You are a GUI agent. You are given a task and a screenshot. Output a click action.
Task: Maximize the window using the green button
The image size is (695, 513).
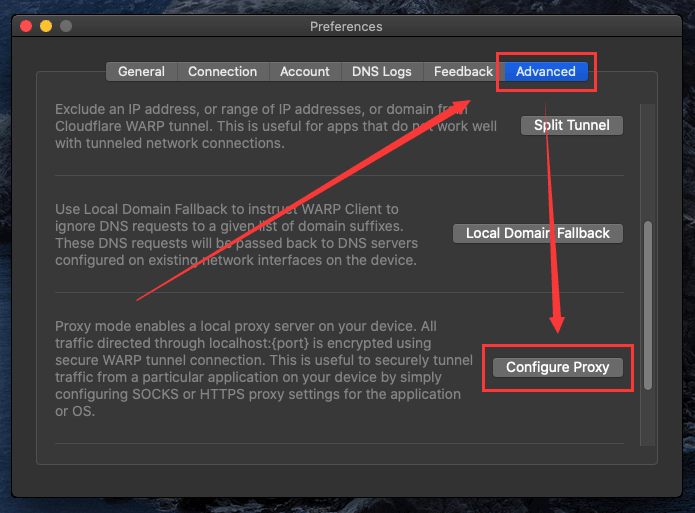pos(66,26)
